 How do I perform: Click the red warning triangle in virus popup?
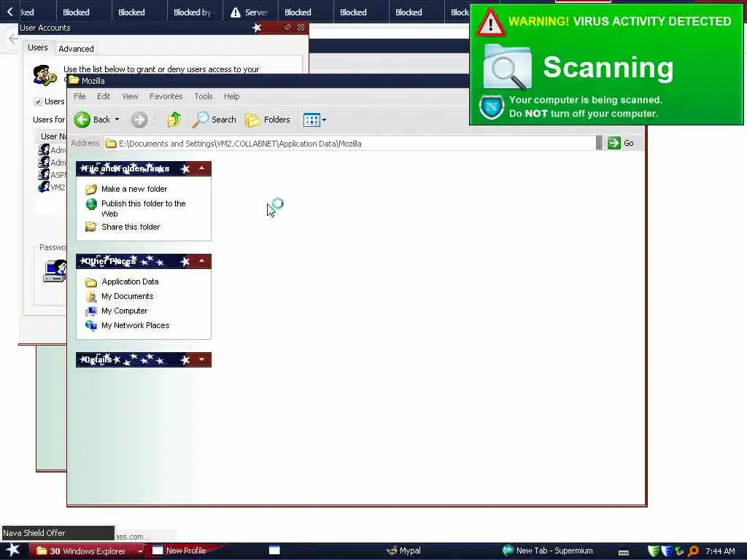pyautogui.click(x=491, y=23)
